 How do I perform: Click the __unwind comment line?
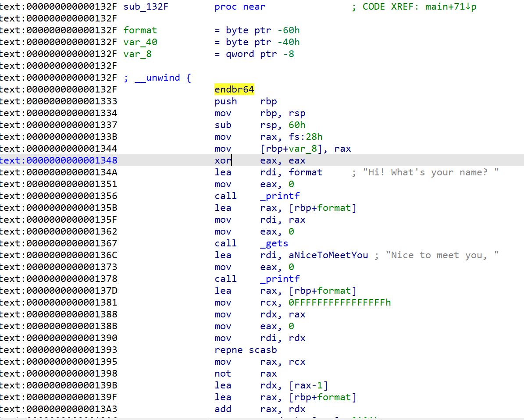[x=157, y=78]
